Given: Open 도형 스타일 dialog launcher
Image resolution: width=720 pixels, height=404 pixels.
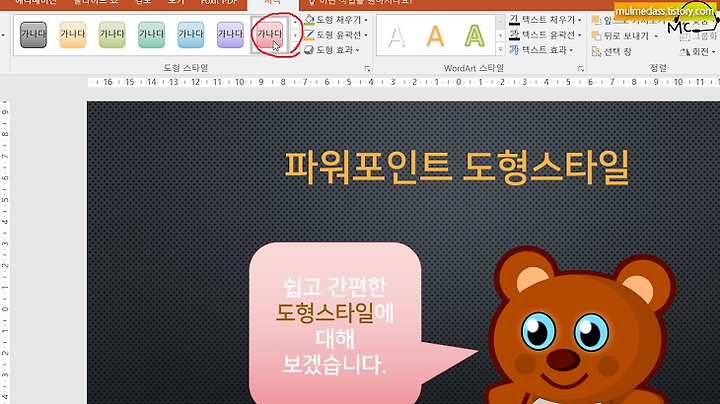Looking at the screenshot, I should tap(367, 68).
